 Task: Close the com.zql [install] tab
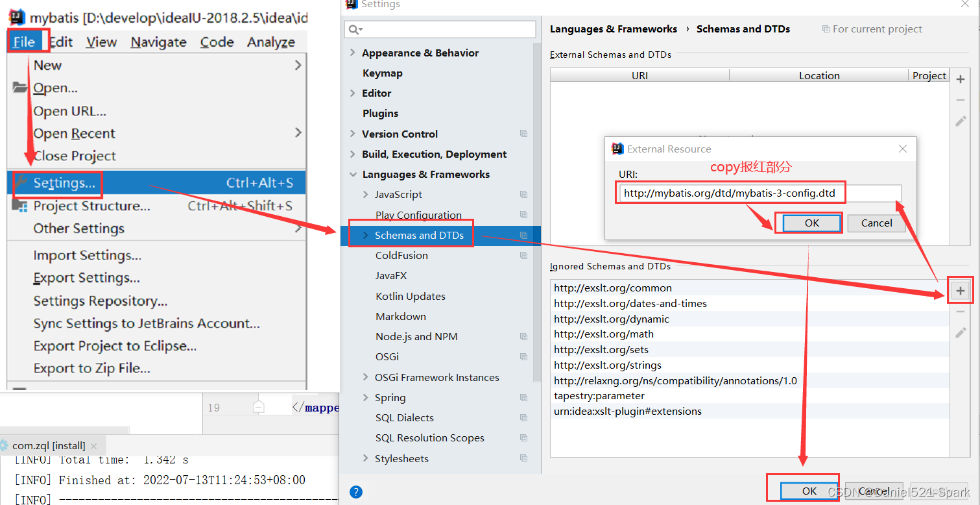point(94,446)
